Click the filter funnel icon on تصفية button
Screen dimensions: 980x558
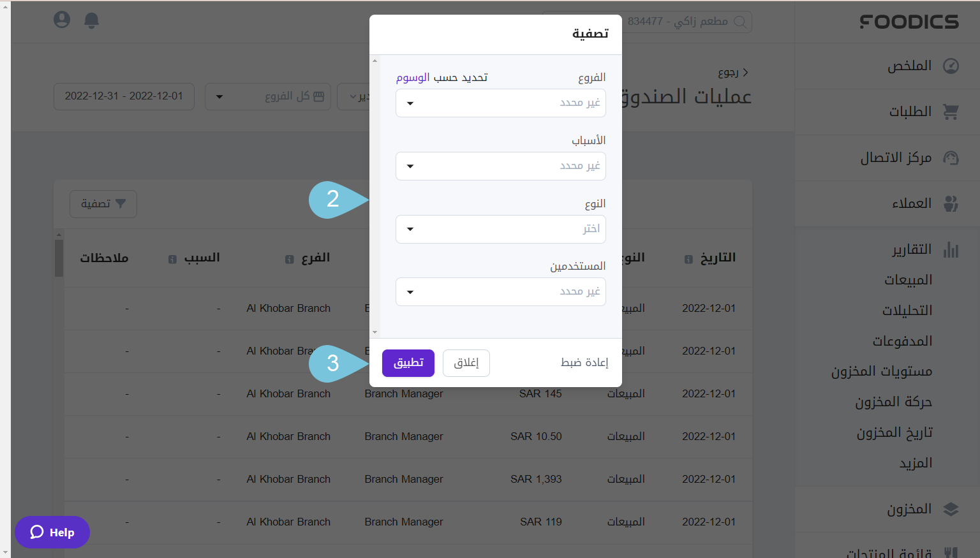(x=121, y=203)
